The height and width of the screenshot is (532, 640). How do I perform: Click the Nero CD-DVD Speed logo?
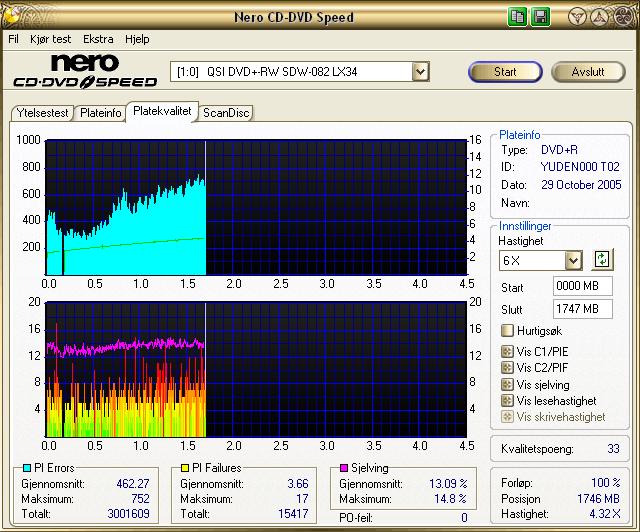click(85, 71)
